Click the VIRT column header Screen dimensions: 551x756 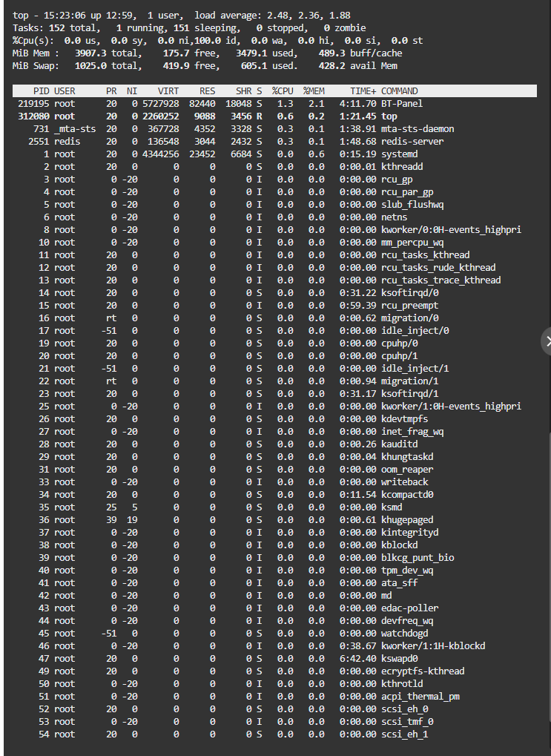click(168, 91)
